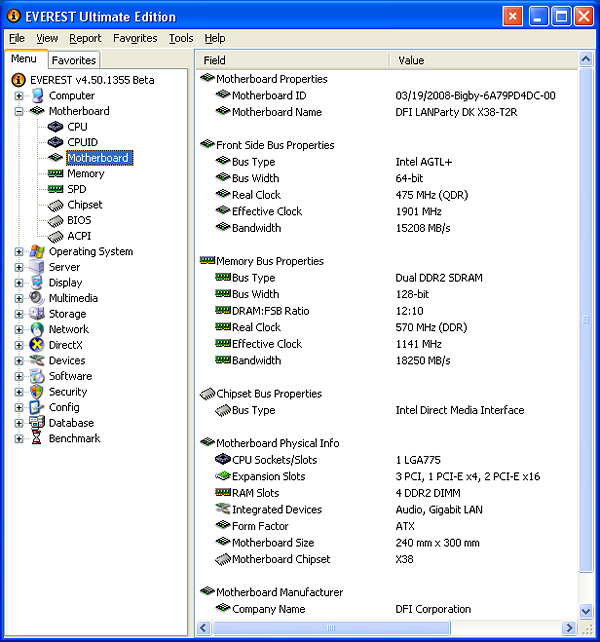Click the value Intel Direct Media Interface
The width and height of the screenshot is (600, 642).
[460, 410]
